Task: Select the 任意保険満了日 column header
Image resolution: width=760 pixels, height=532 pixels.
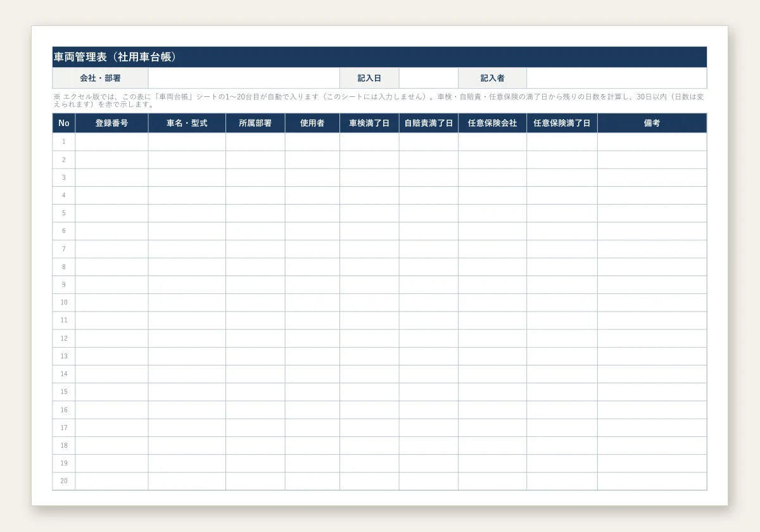Action: click(x=562, y=123)
